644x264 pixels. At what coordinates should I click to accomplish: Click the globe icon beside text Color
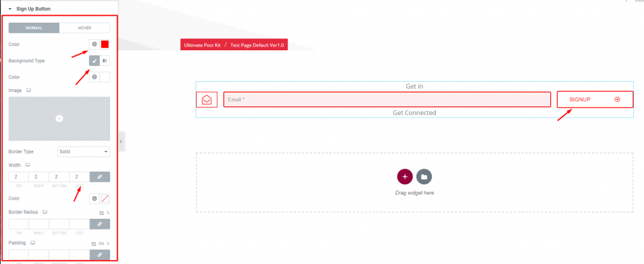(x=94, y=44)
